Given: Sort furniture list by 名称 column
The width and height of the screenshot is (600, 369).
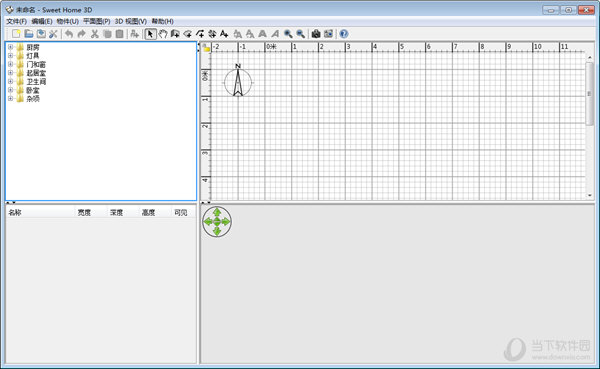Looking at the screenshot, I should pyautogui.click(x=40, y=212).
